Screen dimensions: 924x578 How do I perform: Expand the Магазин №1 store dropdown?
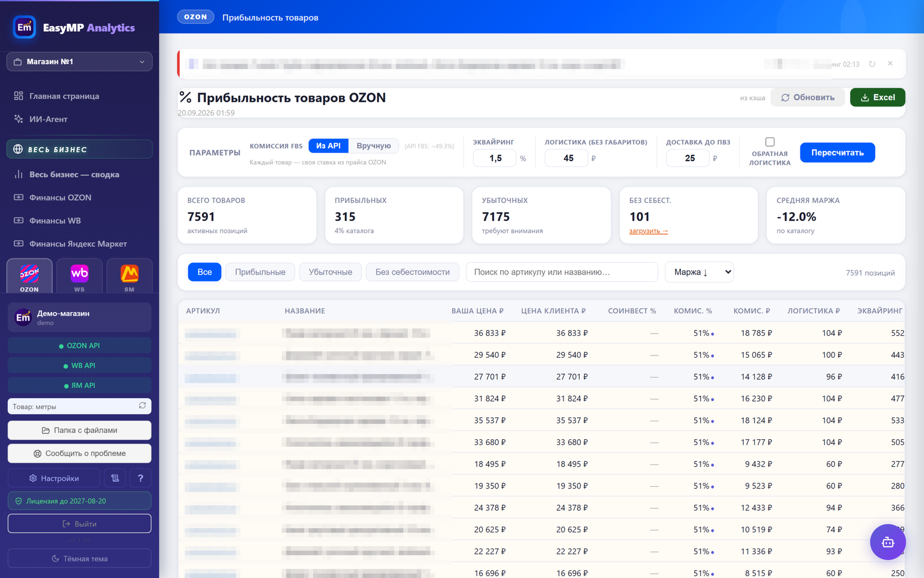coord(80,62)
